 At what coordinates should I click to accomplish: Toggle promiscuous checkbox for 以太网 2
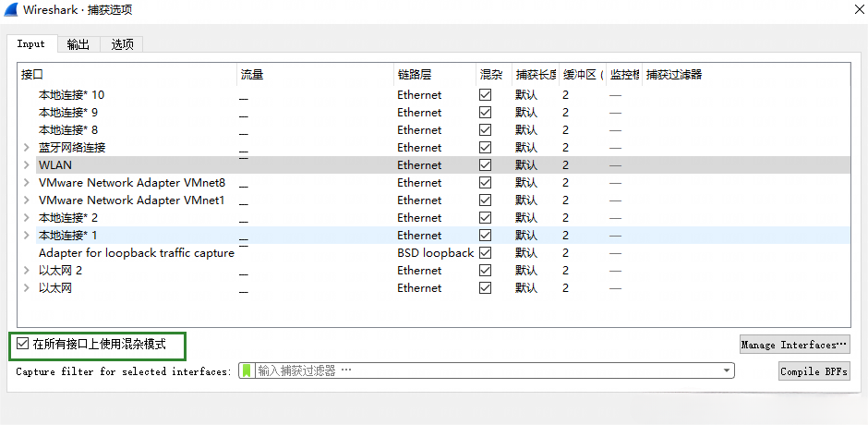[x=486, y=271]
